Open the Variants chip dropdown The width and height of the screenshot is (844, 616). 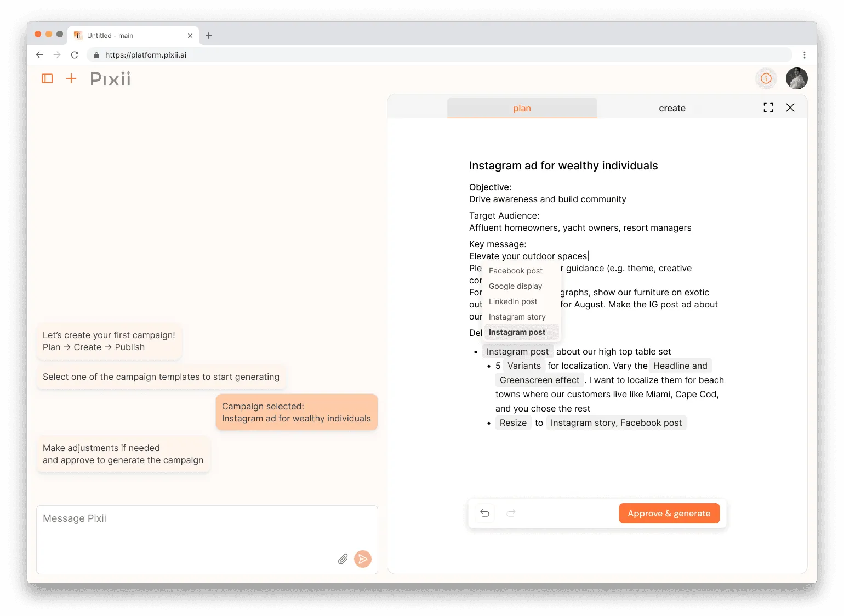pos(524,366)
